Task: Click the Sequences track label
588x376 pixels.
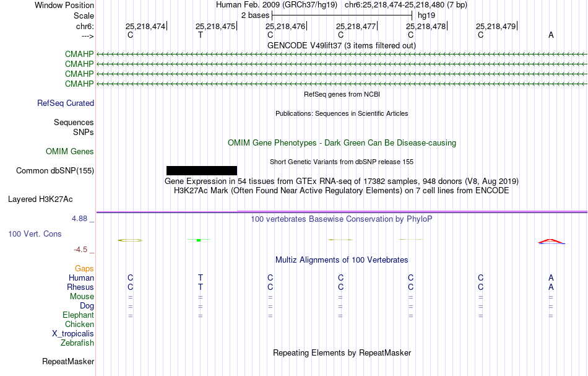Action: (74, 122)
